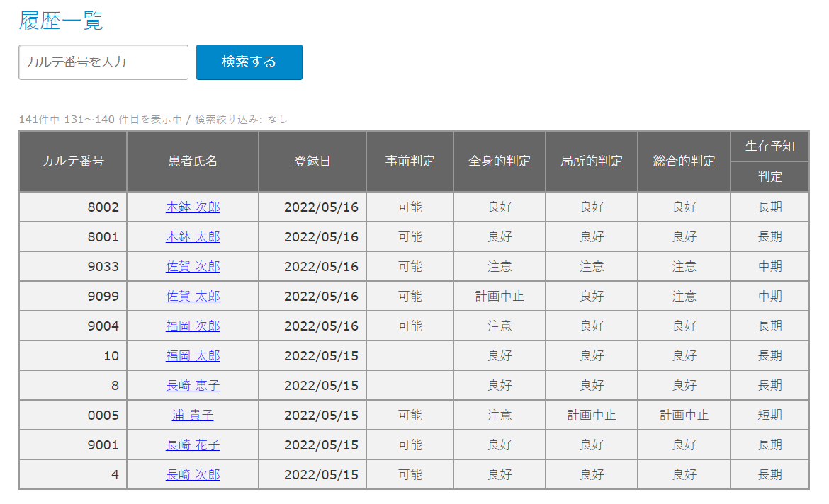Screen dimensions: 829x504
Task: Click chart number cell 8002
Action: click(x=103, y=207)
